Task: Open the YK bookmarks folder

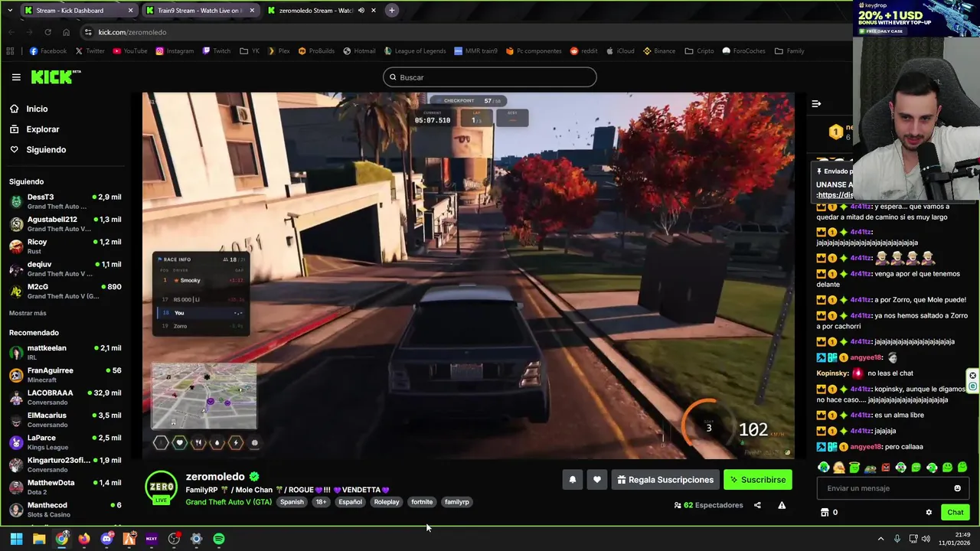Action: 250,51
